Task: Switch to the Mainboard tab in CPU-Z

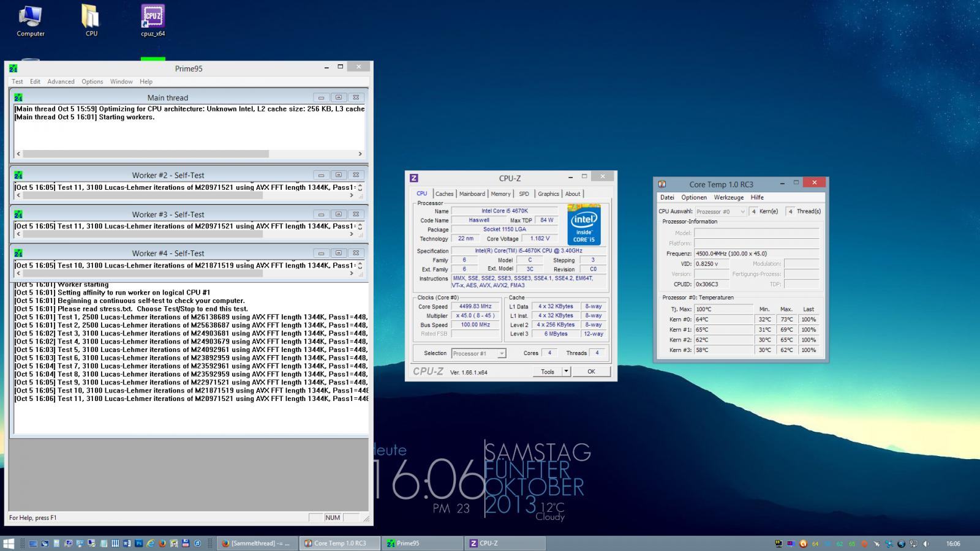Action: [x=472, y=194]
